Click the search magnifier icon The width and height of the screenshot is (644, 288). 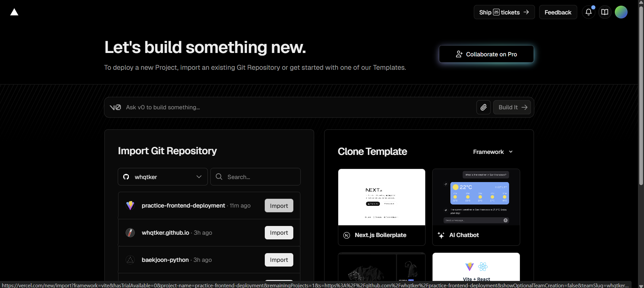[x=219, y=177]
